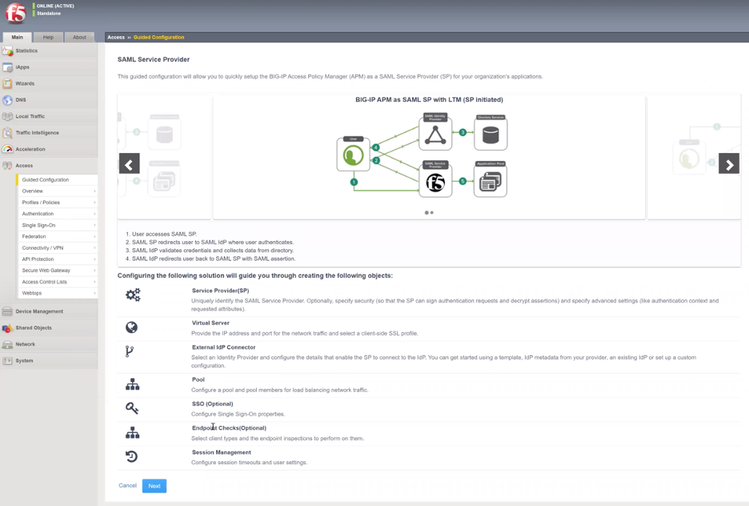Click the Application Pool diagram icon

click(490, 180)
